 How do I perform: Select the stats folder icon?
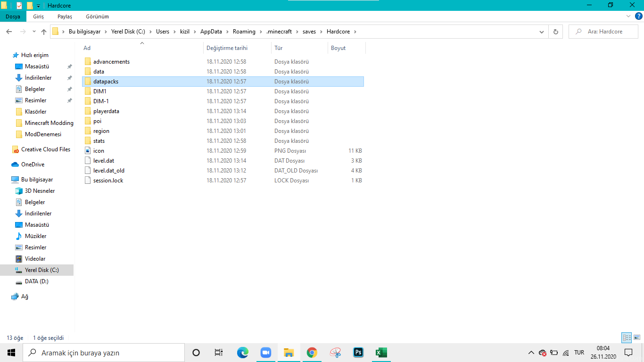pyautogui.click(x=88, y=141)
